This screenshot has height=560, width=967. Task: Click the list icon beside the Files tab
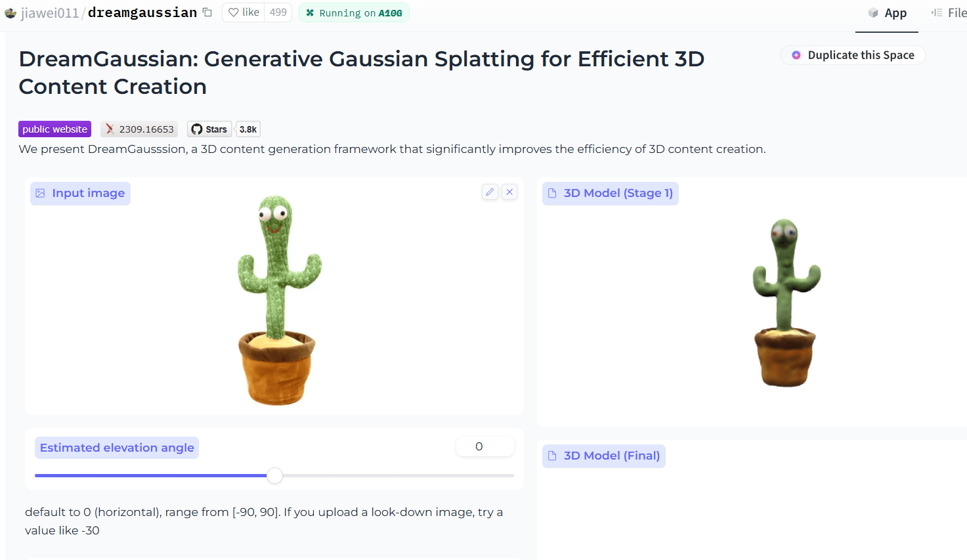click(x=937, y=12)
